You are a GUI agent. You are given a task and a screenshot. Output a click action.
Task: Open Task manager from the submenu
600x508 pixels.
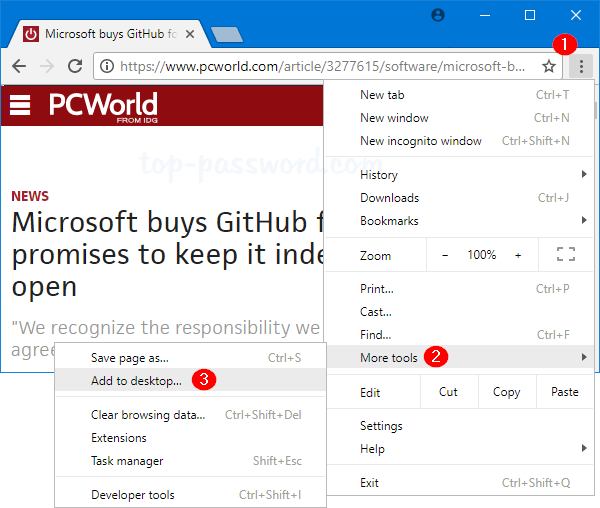coord(191,461)
